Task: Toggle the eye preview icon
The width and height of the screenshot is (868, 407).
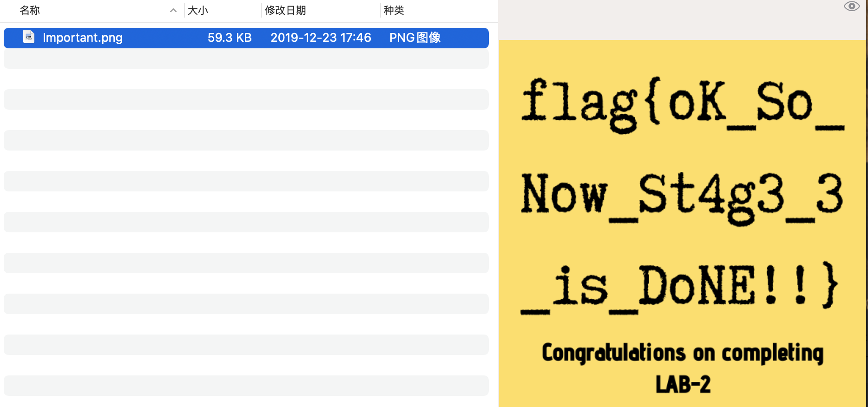Action: click(x=851, y=7)
